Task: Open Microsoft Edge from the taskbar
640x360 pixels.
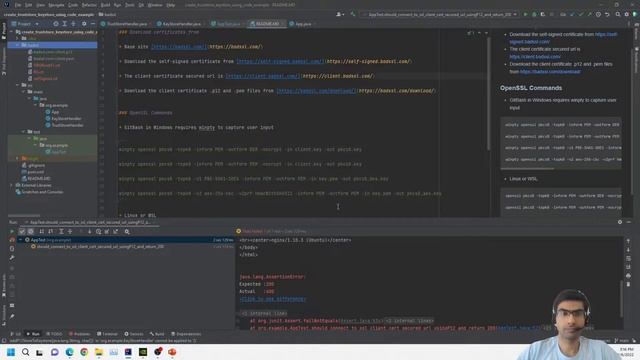Action: tap(69, 352)
